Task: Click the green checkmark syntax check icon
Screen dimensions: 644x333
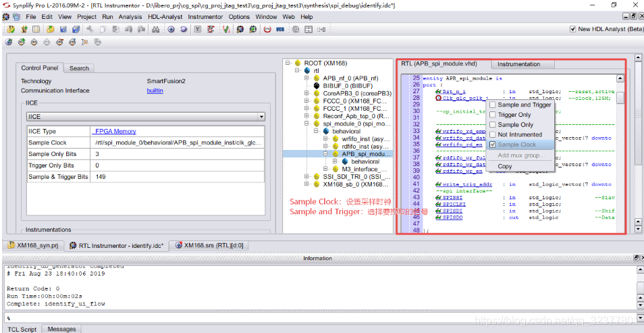Action: pyautogui.click(x=226, y=29)
